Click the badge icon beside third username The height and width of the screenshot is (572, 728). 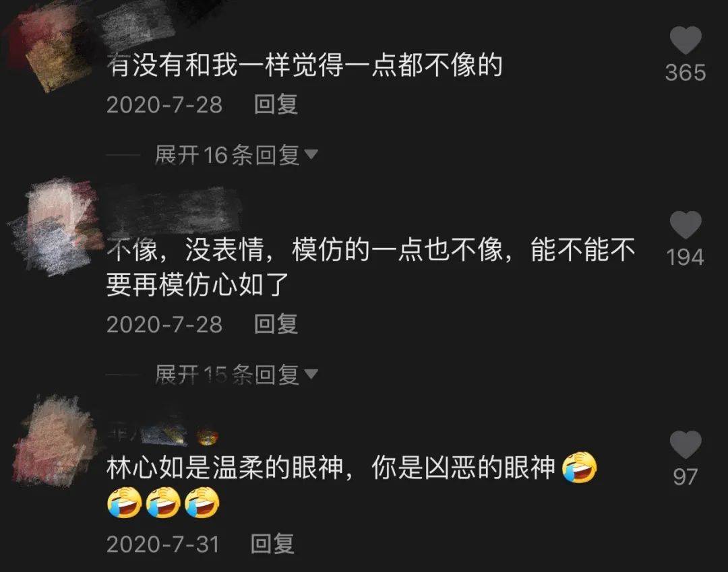(x=207, y=436)
